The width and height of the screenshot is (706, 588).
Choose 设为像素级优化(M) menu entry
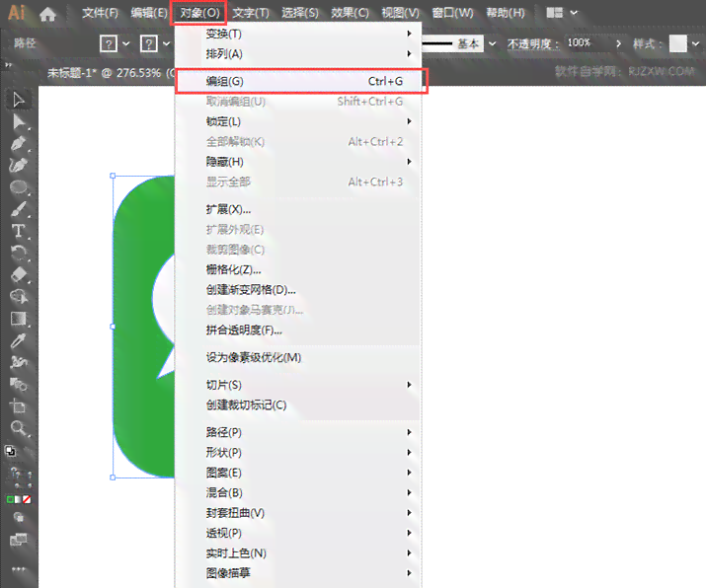click(x=298, y=358)
